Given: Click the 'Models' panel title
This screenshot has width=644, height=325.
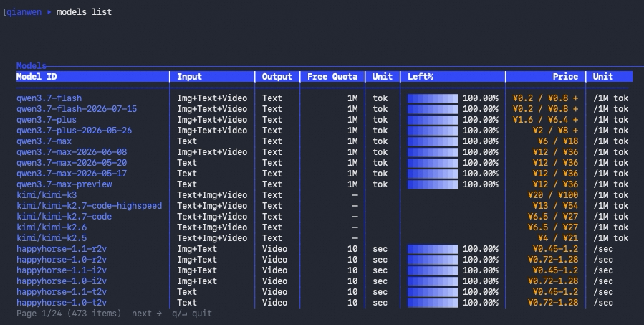Looking at the screenshot, I should (32, 66).
